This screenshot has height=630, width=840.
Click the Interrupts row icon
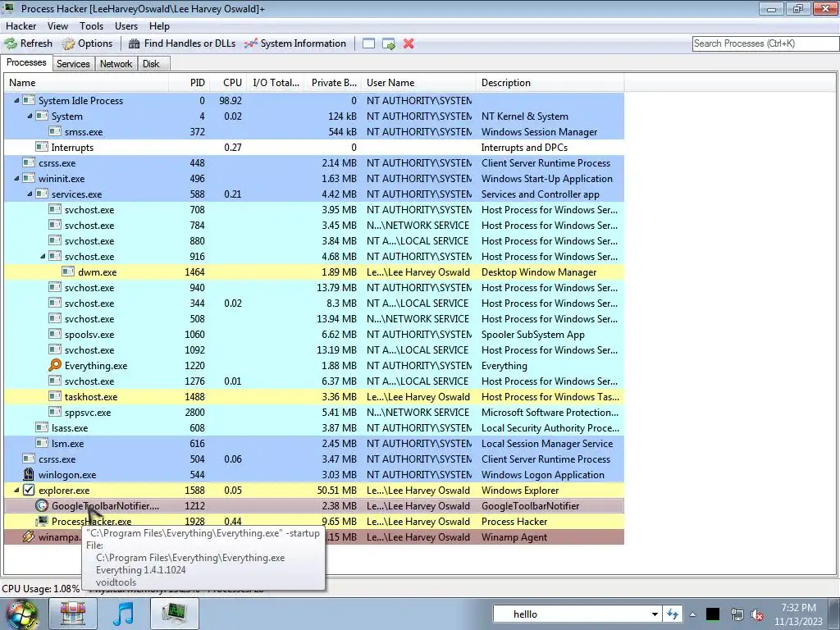tap(42, 148)
